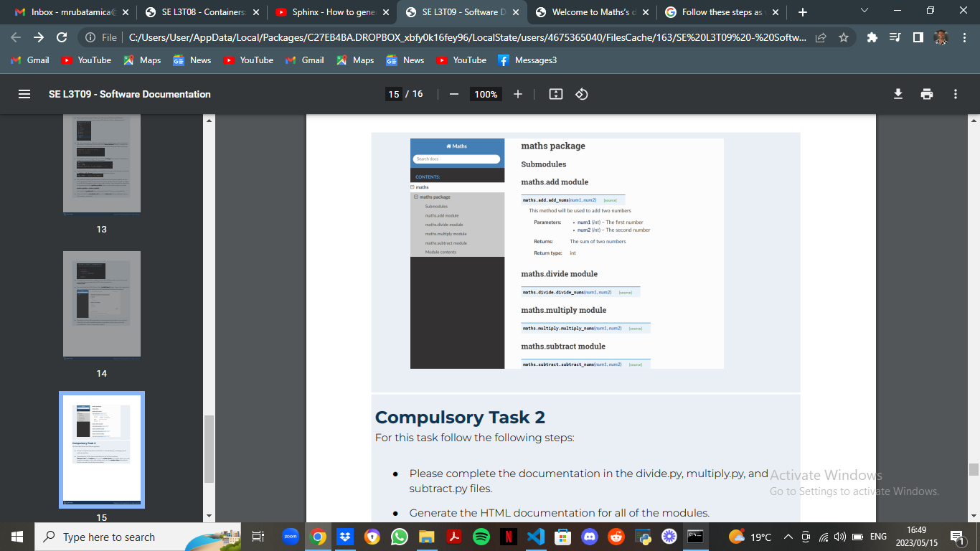Zoom in on the PDF
This screenshot has height=551, width=980.
(x=518, y=93)
